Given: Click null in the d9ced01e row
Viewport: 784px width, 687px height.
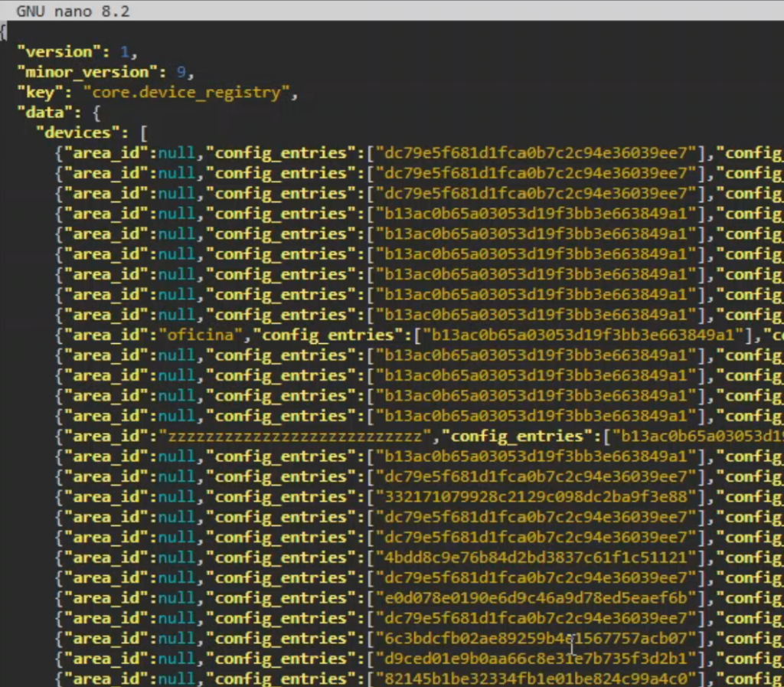Looking at the screenshot, I should [x=177, y=659].
